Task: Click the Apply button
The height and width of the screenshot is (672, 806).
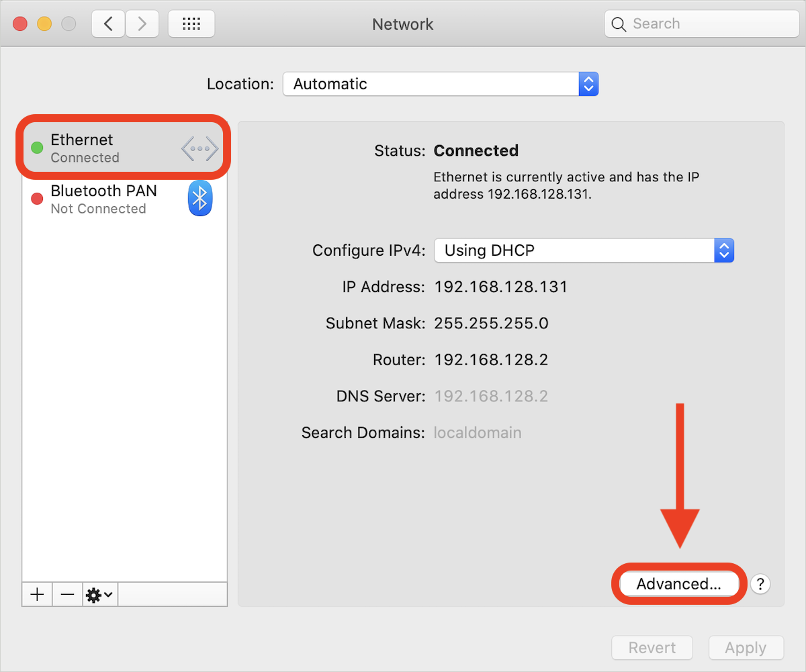Action: click(746, 648)
